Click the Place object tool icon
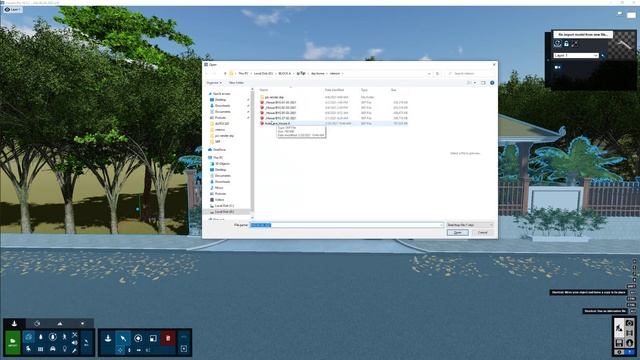 coord(108,338)
